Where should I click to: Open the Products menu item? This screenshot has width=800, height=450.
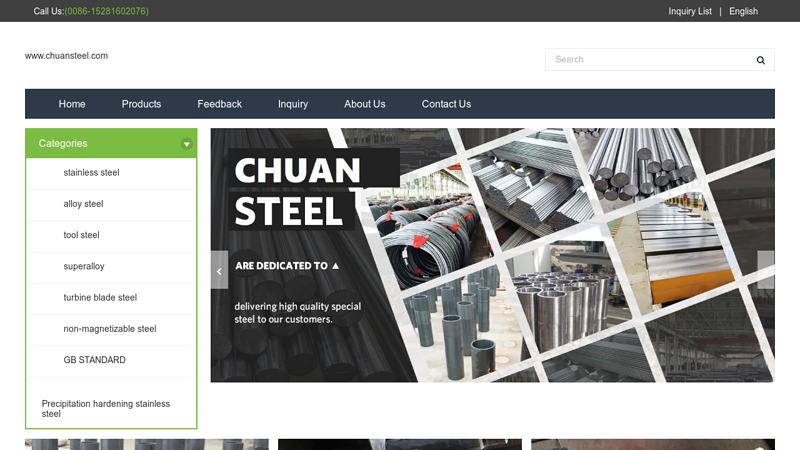tap(141, 104)
